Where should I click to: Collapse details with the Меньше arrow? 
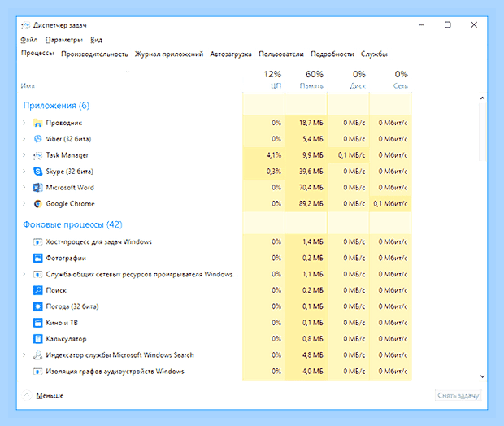[x=26, y=395]
